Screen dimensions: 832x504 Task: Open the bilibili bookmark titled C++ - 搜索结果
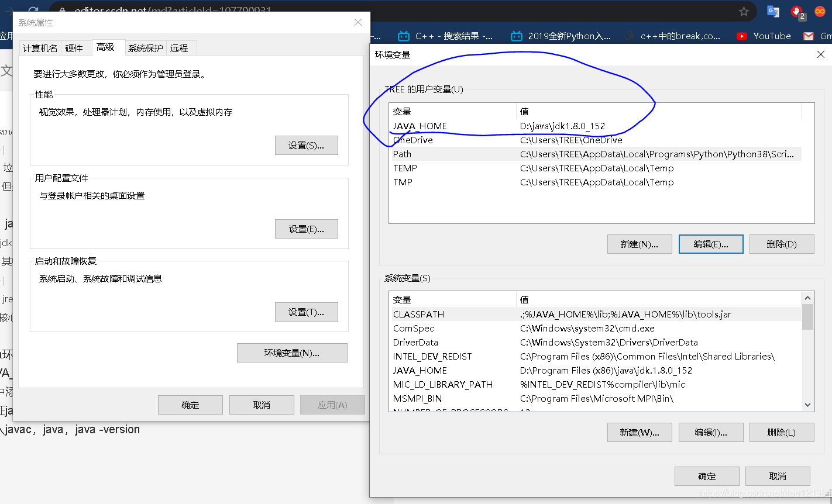[x=445, y=36]
